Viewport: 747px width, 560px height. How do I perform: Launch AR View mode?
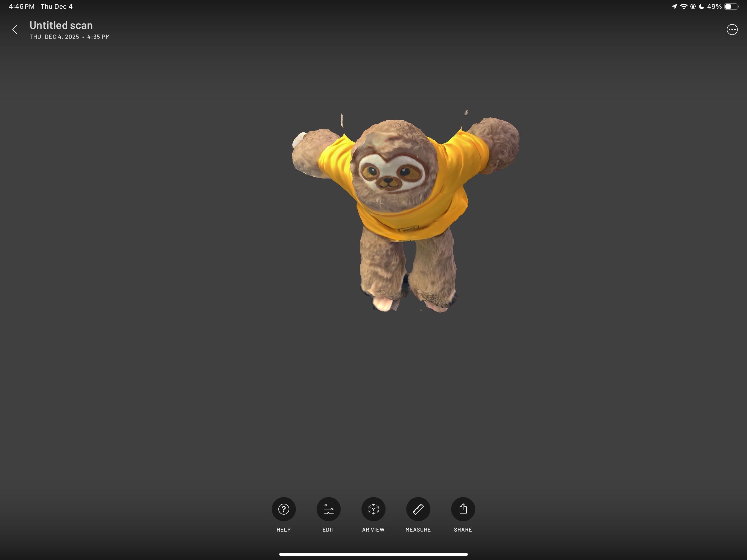pyautogui.click(x=373, y=509)
